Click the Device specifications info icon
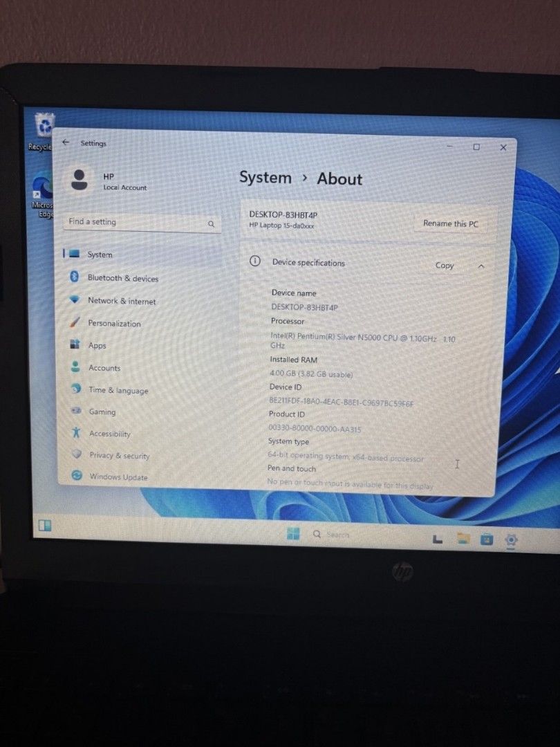This screenshot has width=560, height=747. click(255, 261)
